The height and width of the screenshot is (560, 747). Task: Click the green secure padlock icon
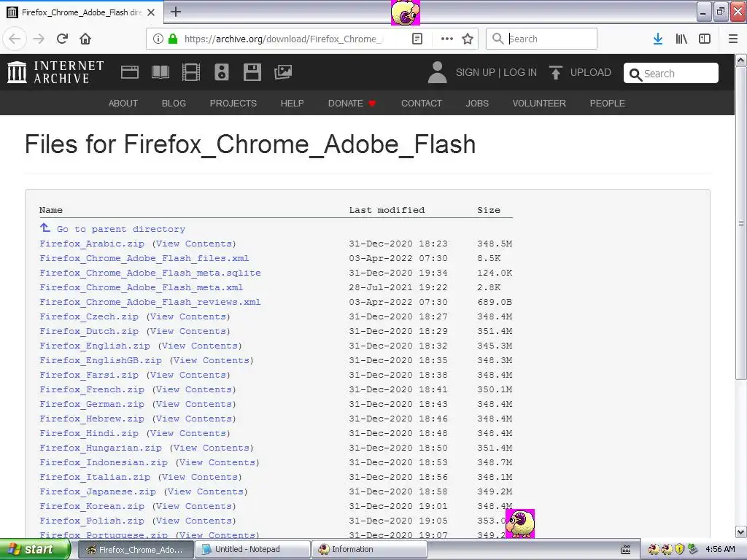pos(173,39)
